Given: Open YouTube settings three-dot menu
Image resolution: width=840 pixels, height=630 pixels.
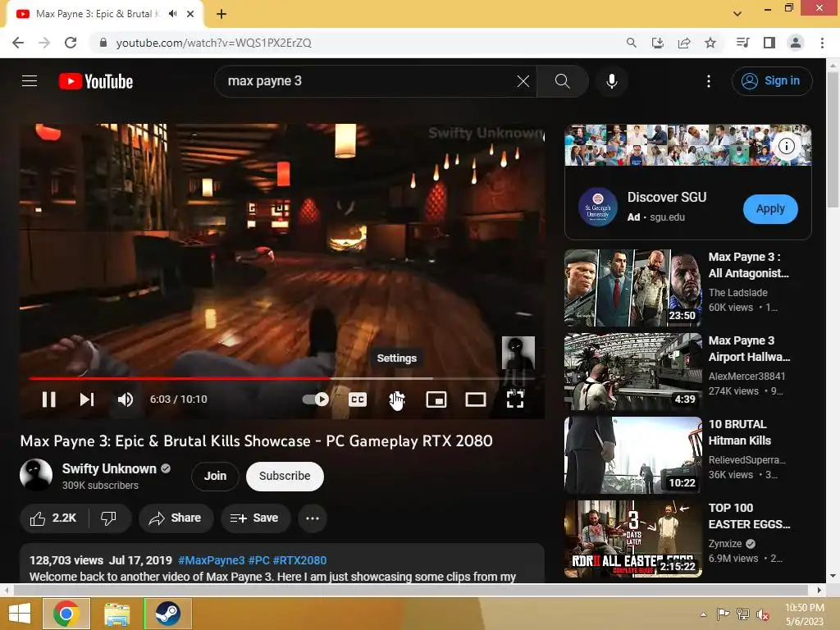Looking at the screenshot, I should click(709, 81).
